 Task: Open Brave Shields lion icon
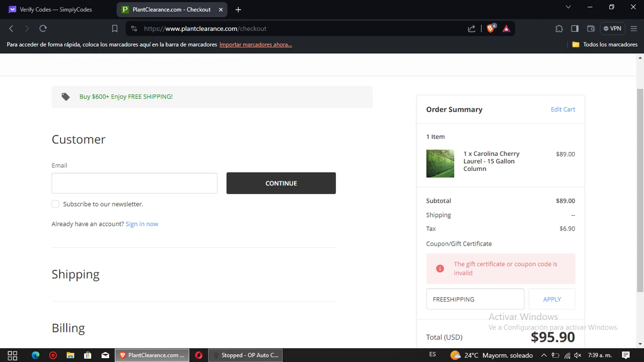point(491,28)
